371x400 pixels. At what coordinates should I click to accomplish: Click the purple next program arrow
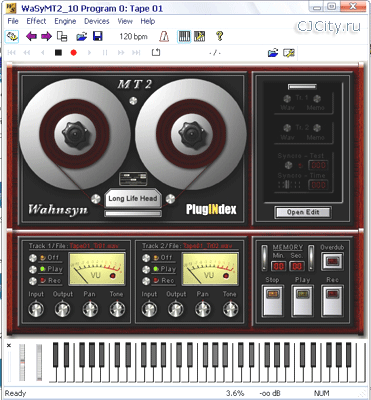pos(46,36)
